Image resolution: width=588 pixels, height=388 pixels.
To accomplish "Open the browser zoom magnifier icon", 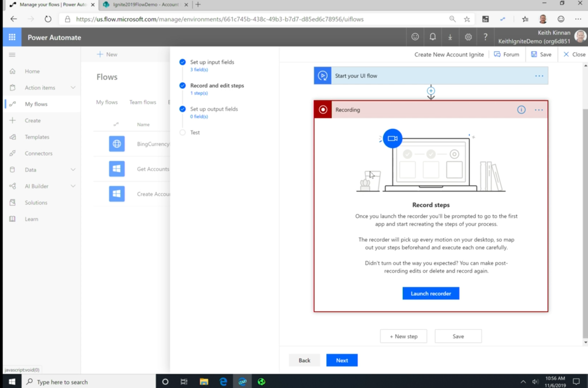I will click(x=452, y=19).
